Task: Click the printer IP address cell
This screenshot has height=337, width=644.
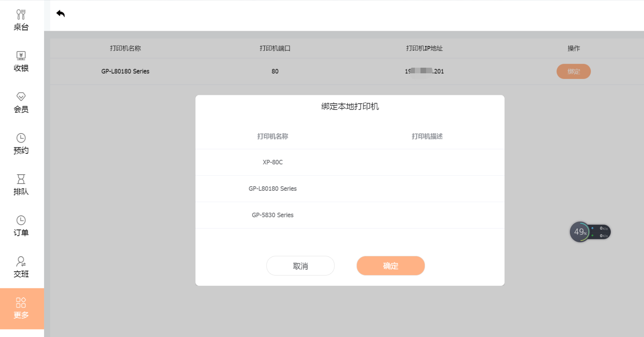Action: tap(424, 71)
